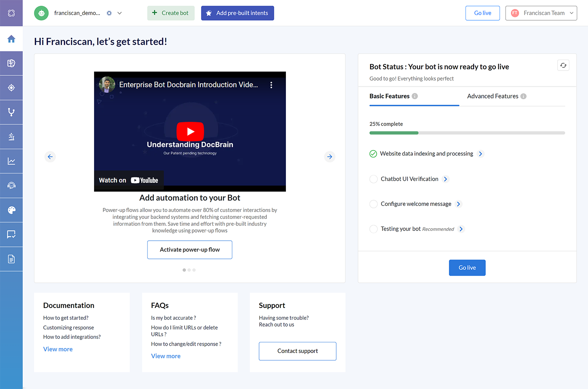Screen dimensions: 588x389
Task: Open the home dashboard sidebar icon
Action: (11, 39)
